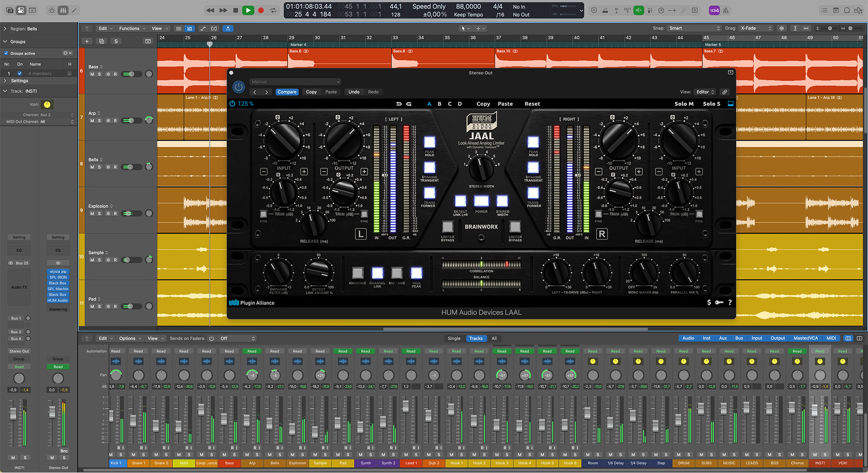Mute the Bass track
Image resolution: width=868 pixels, height=473 pixels.
click(x=92, y=74)
